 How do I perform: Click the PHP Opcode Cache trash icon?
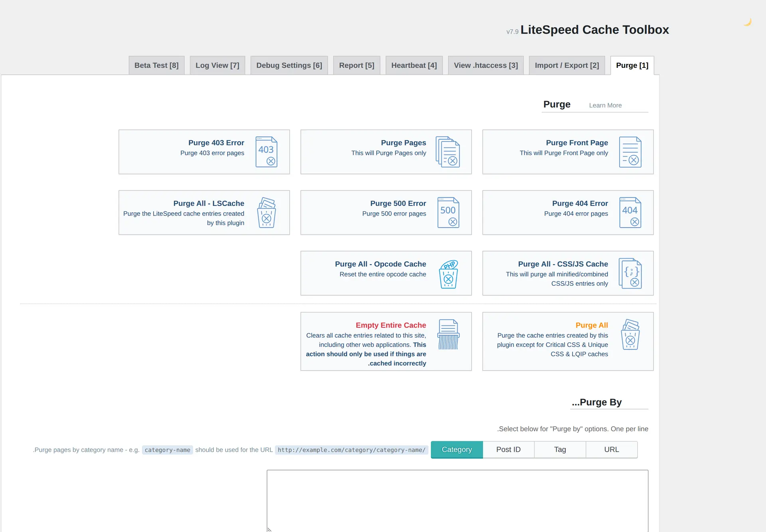point(448,274)
